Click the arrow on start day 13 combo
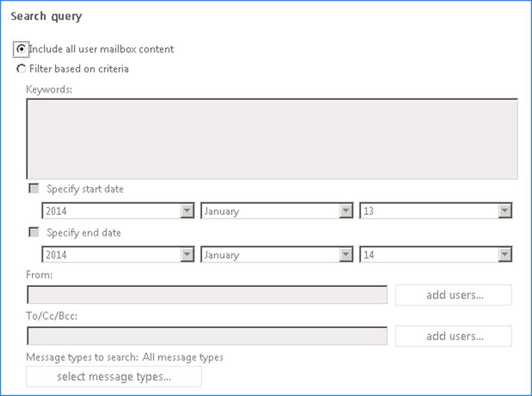This screenshot has height=396, width=532. coord(504,211)
